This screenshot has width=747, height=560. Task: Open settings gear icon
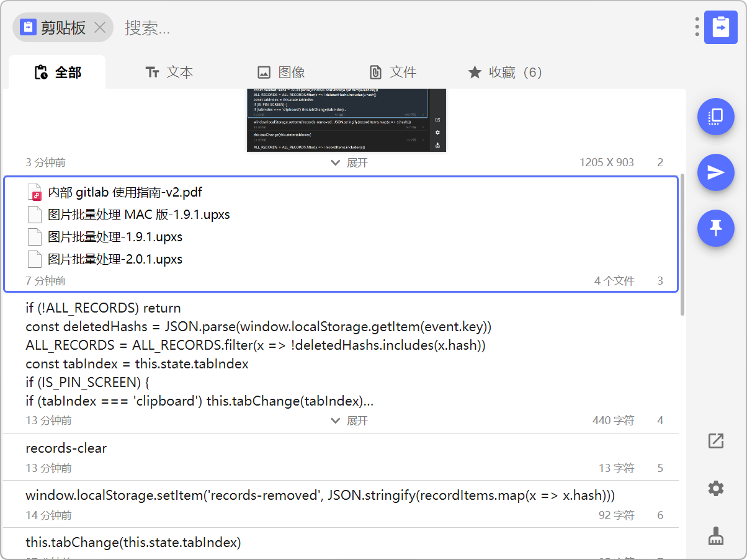pos(715,489)
